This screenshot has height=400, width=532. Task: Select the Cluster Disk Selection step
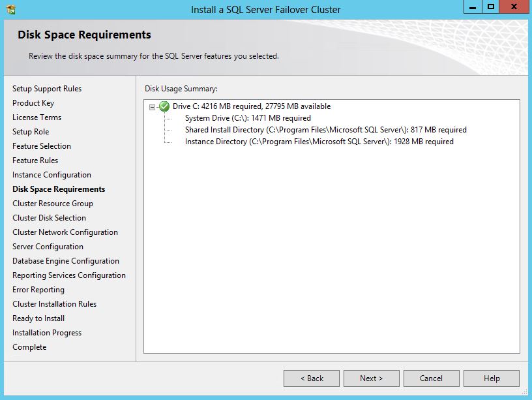coord(49,218)
